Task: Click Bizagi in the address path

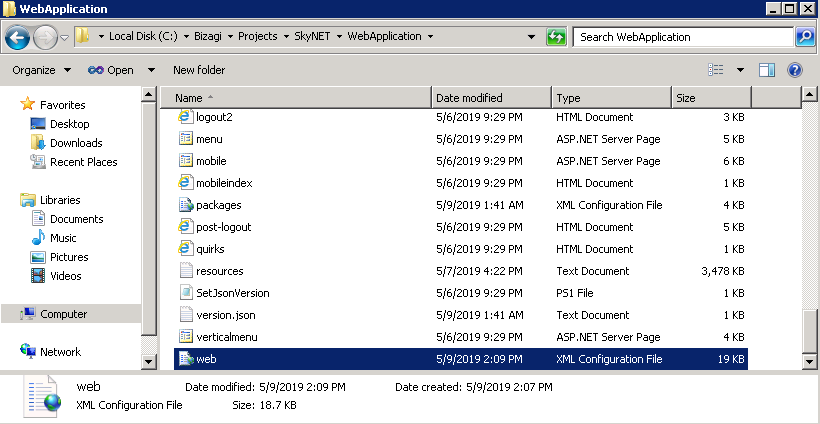Action: [x=208, y=36]
